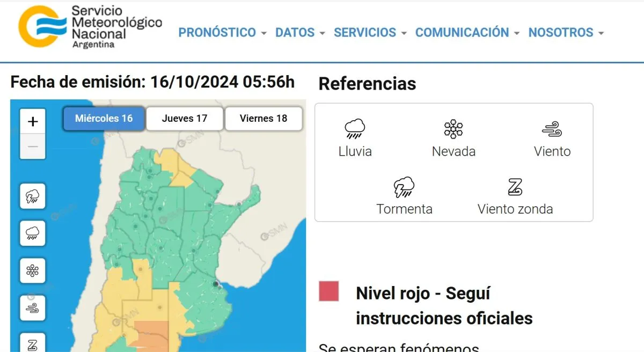Click the Viento zonda icon in Referencias
The height and width of the screenshot is (352, 644).
click(515, 187)
